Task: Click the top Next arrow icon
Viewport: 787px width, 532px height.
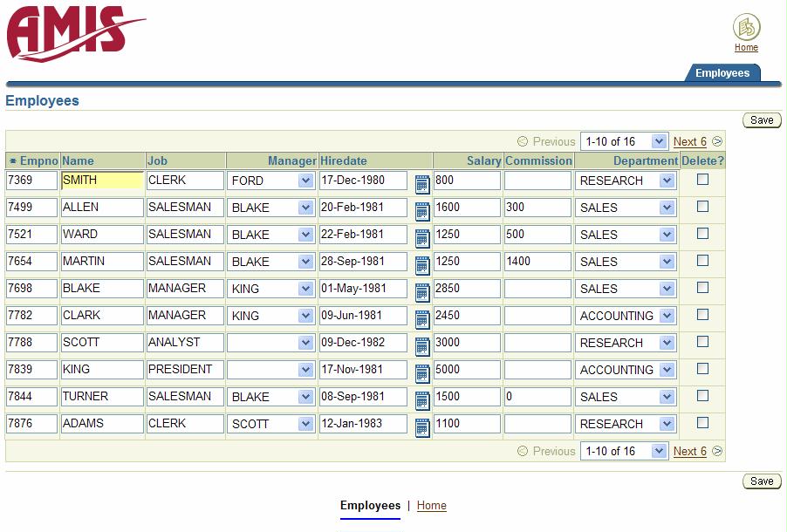Action: pos(717,141)
